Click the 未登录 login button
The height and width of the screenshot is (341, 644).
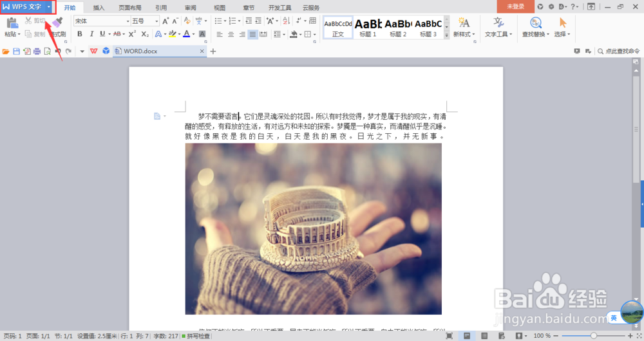(515, 6)
